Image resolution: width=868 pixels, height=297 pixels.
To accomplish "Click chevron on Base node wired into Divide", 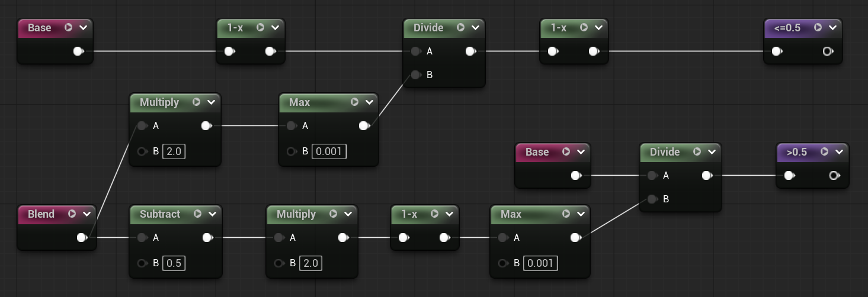I will 581,152.
